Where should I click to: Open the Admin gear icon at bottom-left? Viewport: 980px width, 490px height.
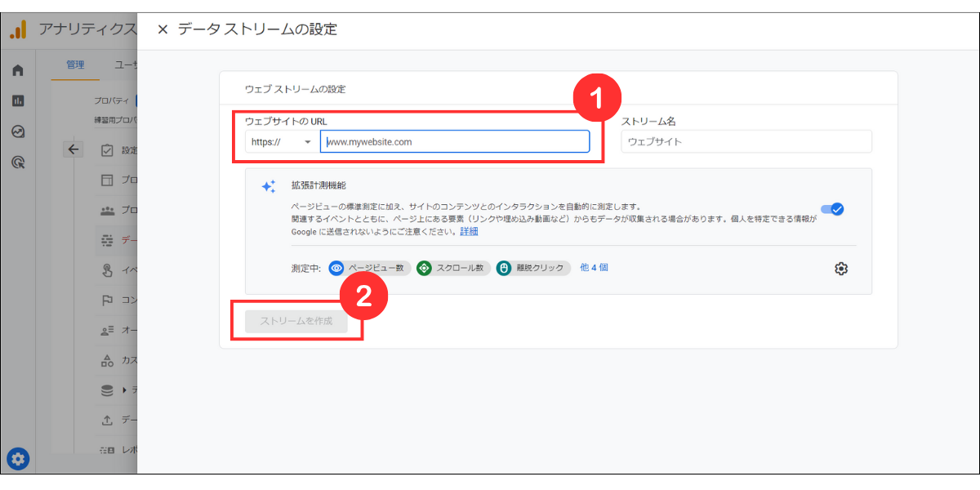pos(18,459)
